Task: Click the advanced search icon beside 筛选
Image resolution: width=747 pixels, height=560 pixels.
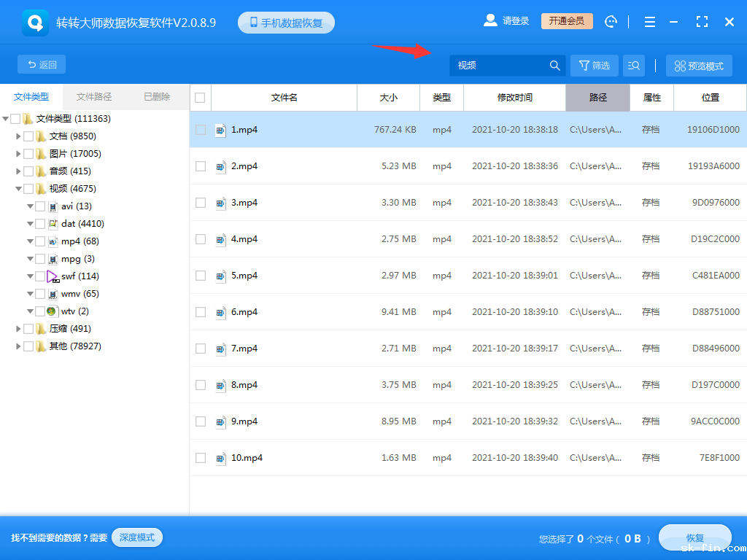Action: click(x=633, y=65)
